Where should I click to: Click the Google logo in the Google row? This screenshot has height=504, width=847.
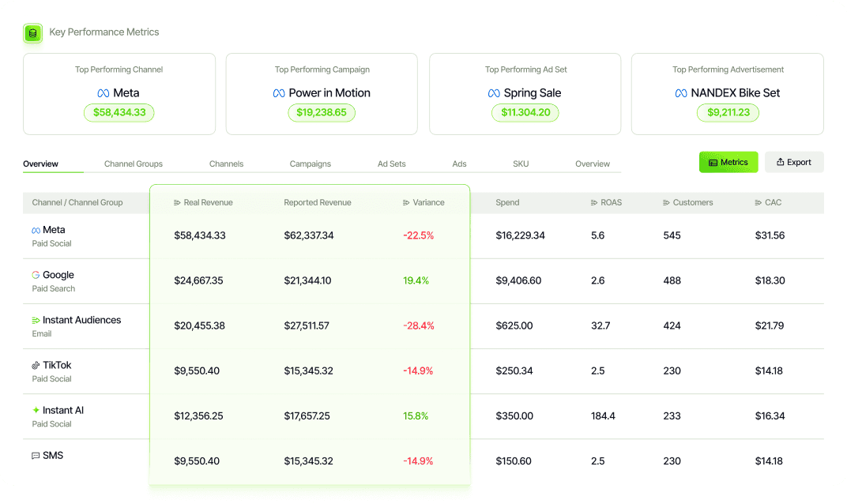click(36, 275)
